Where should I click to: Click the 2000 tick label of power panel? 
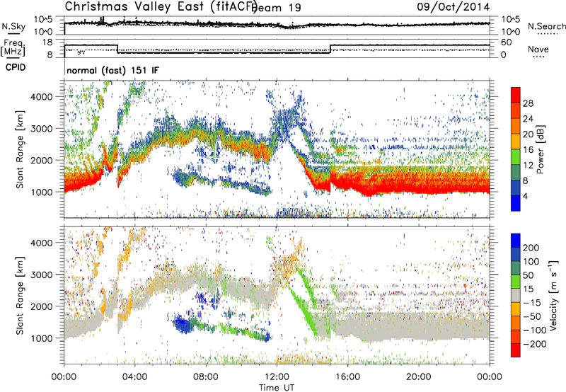(41, 160)
